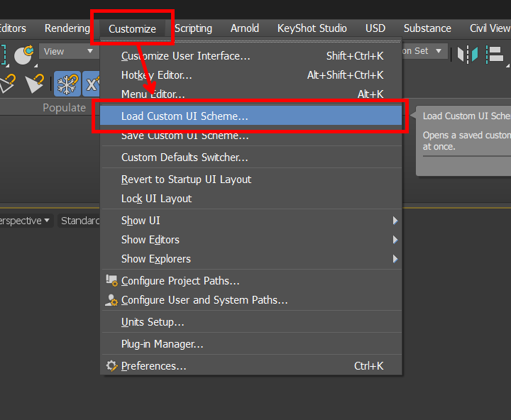Click the selection tool with question mark
Image resolution: width=511 pixels, height=420 pixels.
(8, 84)
